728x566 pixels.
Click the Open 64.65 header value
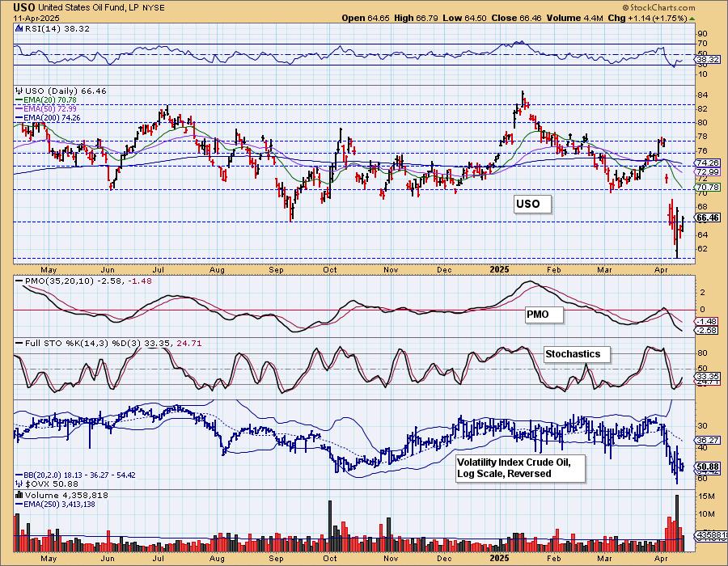pos(366,18)
